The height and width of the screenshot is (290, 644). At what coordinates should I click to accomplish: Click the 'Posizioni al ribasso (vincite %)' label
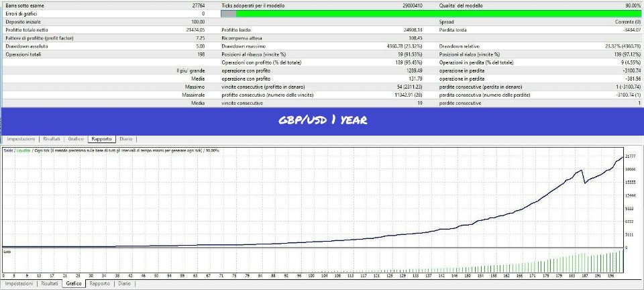pyautogui.click(x=254, y=54)
